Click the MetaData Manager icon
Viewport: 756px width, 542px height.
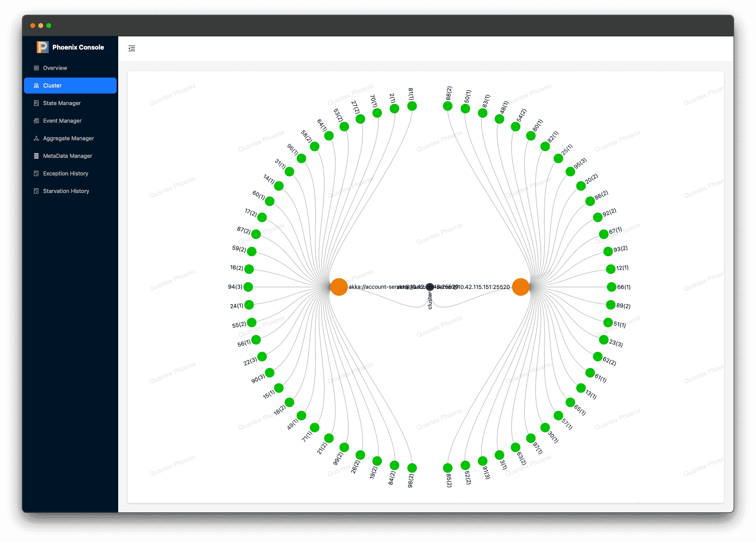click(x=36, y=156)
